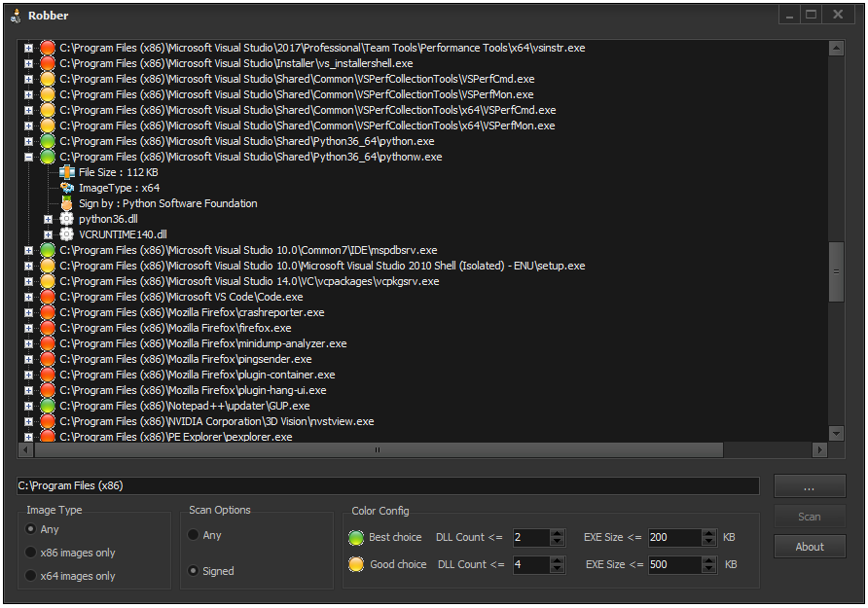868x608 pixels.
Task: Click the green icon next to python.exe
Action: coord(48,141)
